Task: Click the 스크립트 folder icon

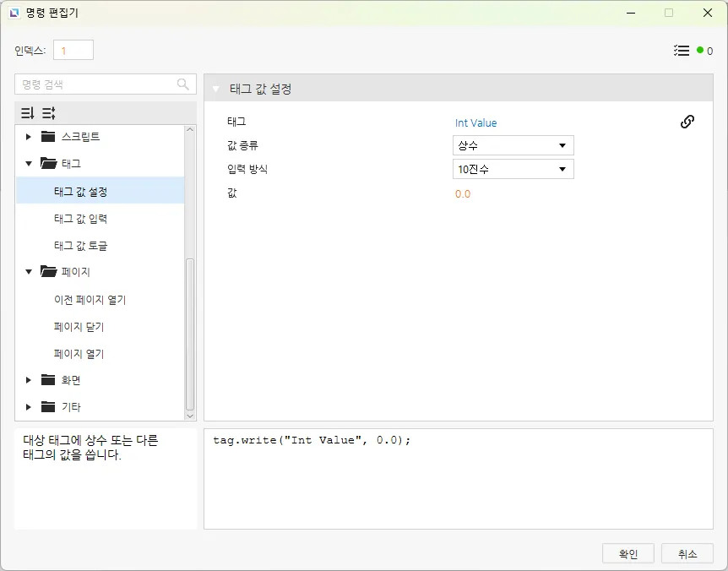Action: [x=48, y=137]
